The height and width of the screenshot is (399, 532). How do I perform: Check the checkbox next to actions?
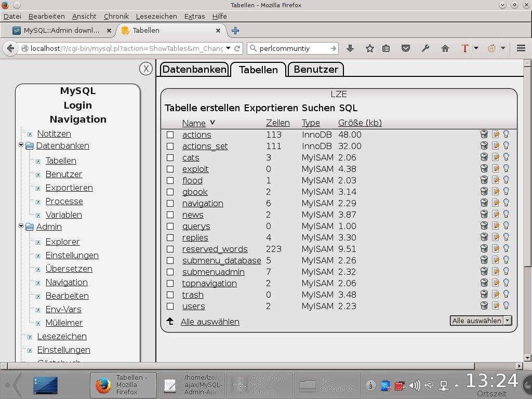(170, 135)
